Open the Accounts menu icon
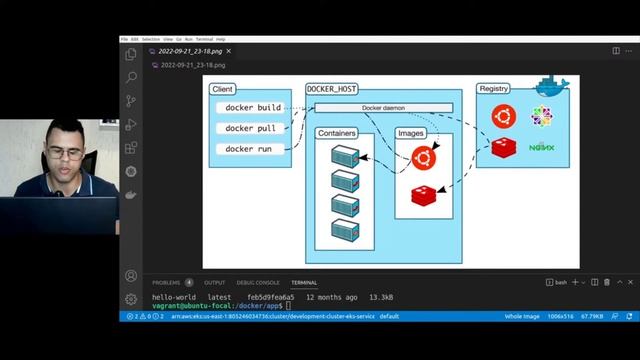The image size is (640, 360). [131, 276]
